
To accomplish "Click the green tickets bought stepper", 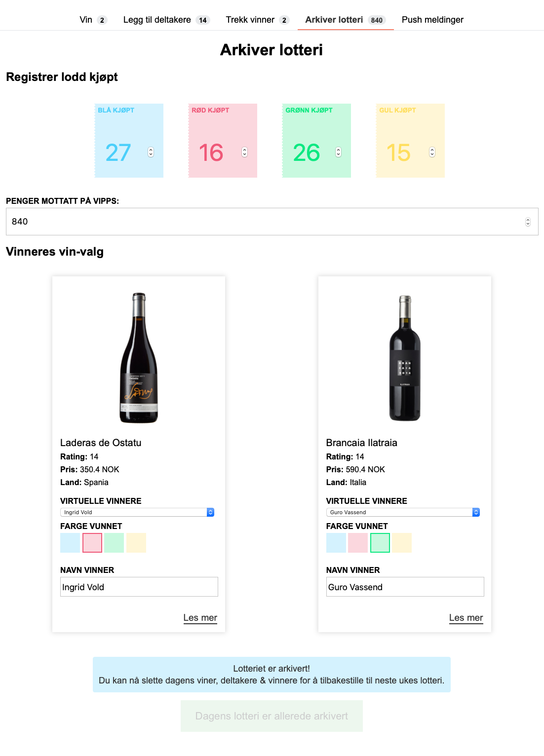I will point(338,152).
